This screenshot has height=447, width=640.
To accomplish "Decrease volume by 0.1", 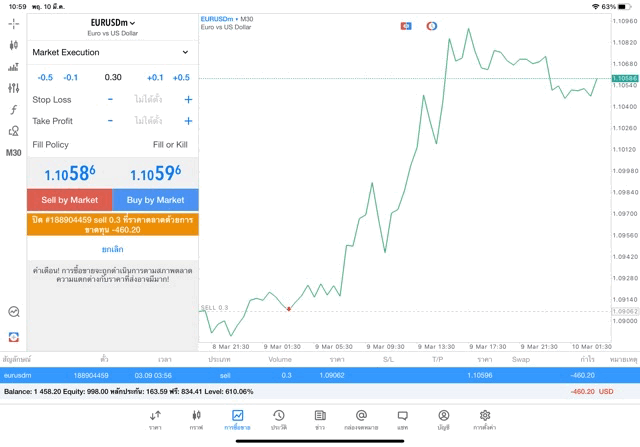I will point(71,78).
